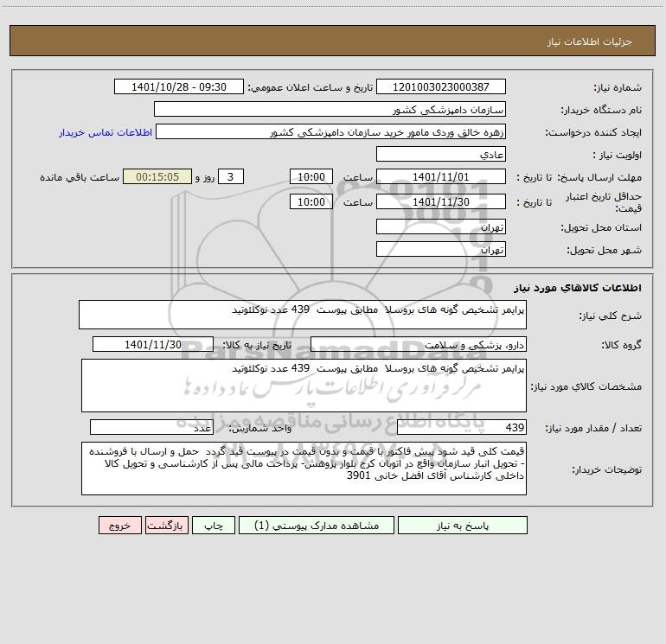666x644 pixels.
Task: Click the request creator field زهره خالق وردی
Action: tap(330, 132)
